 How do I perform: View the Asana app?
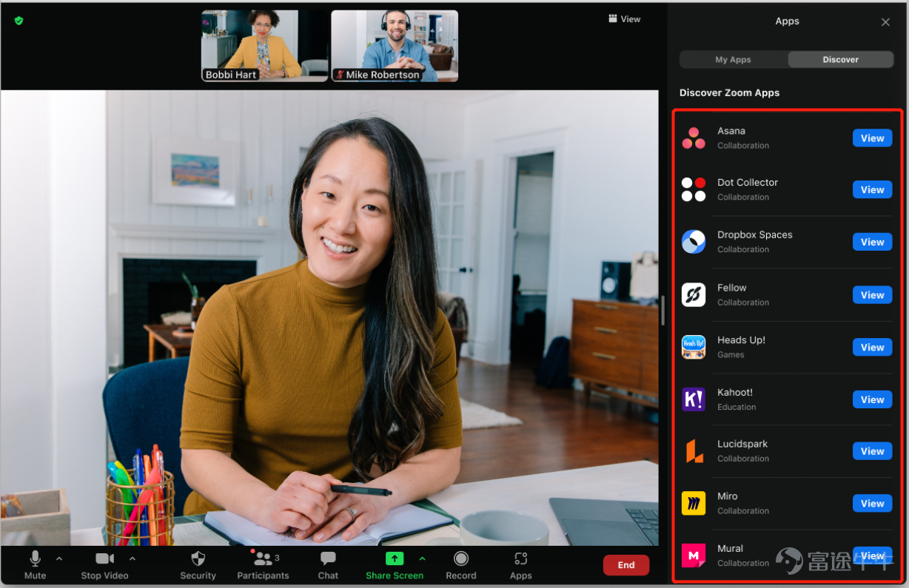[x=872, y=138]
